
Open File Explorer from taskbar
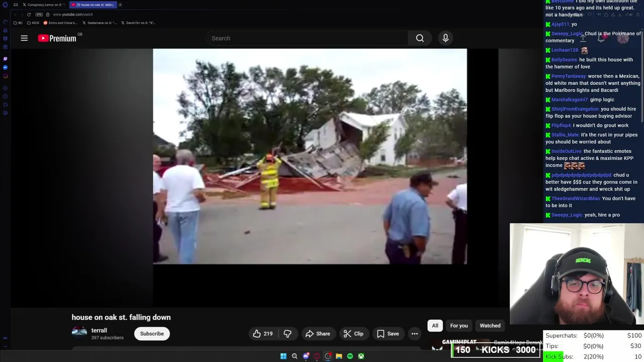tap(339, 356)
